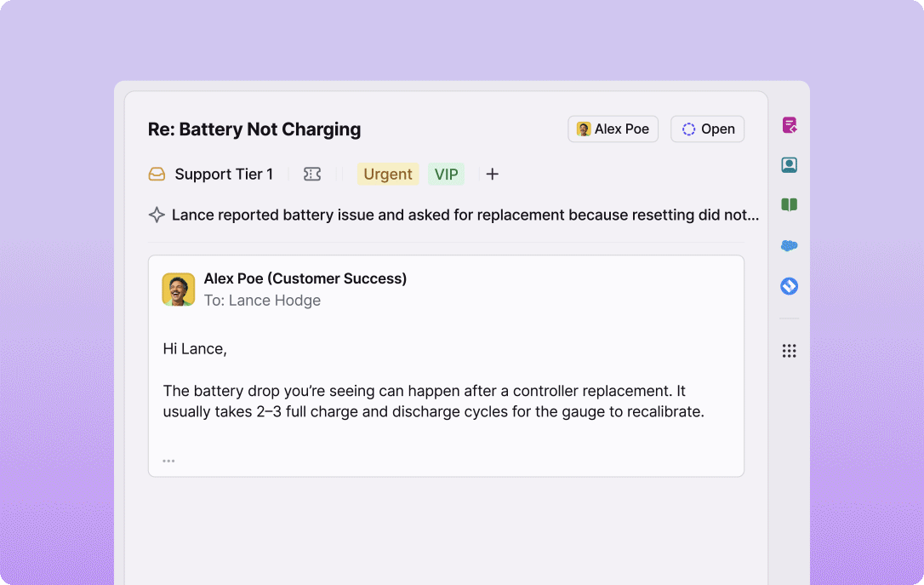Click the orange inbox icon
This screenshot has width=924, height=585.
(157, 175)
